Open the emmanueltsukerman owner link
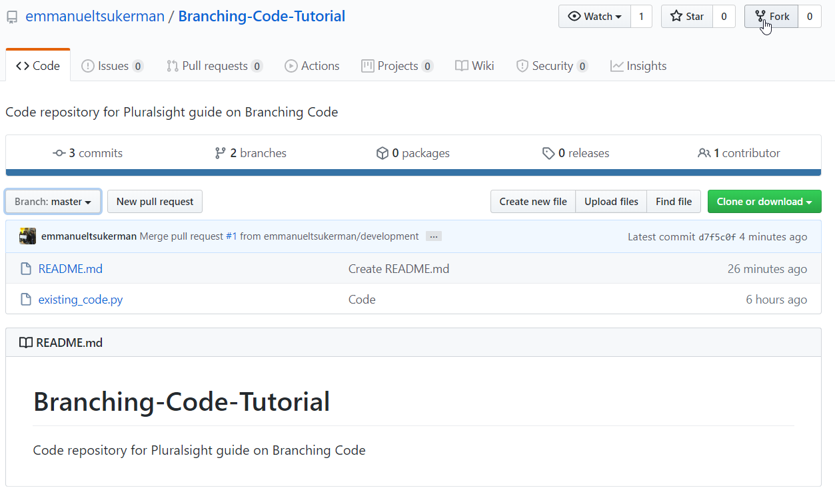The width and height of the screenshot is (835, 504). click(95, 17)
